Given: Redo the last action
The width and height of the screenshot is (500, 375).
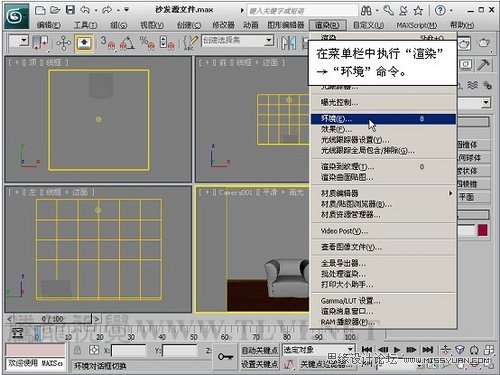Looking at the screenshot, I should tap(107, 10).
